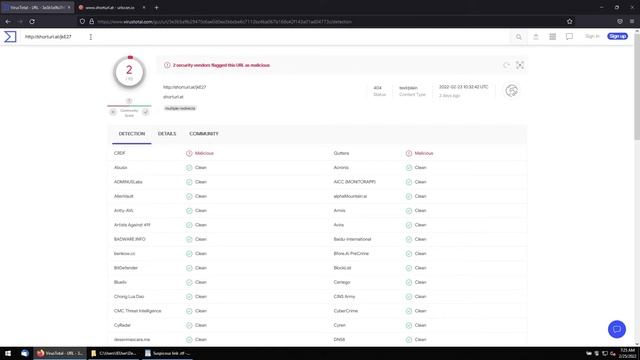Click the graph expand icon in the banner
The width and height of the screenshot is (640, 360).
click(520, 65)
